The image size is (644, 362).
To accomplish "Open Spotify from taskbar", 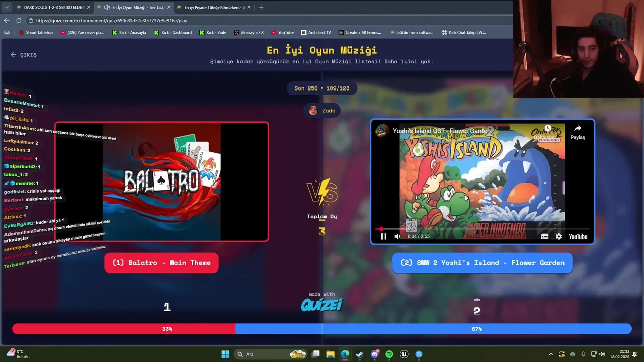I will pos(389,354).
